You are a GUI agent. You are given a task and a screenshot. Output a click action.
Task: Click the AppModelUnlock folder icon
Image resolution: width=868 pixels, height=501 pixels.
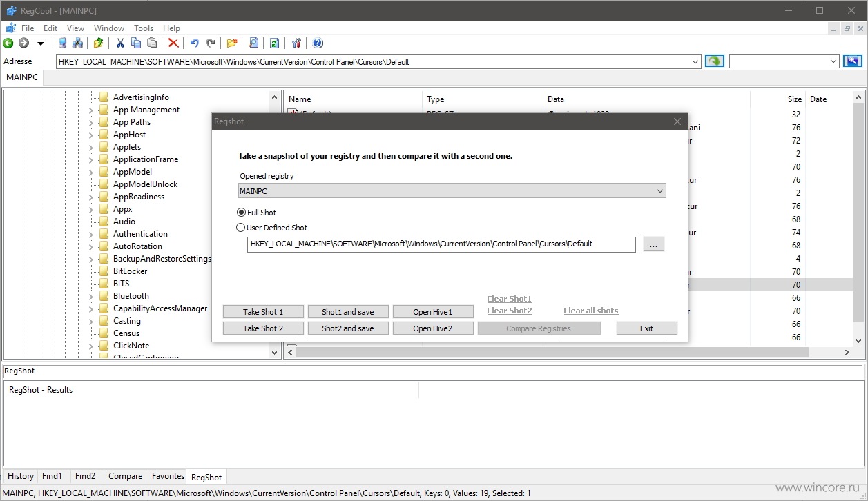click(104, 184)
